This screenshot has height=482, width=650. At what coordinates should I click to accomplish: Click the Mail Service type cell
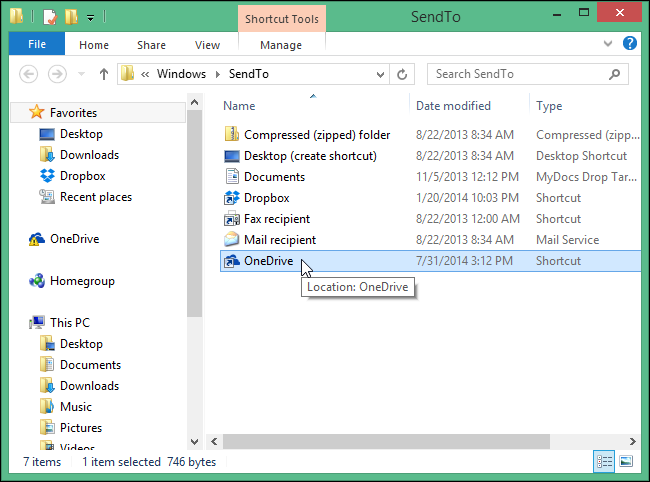[567, 240]
